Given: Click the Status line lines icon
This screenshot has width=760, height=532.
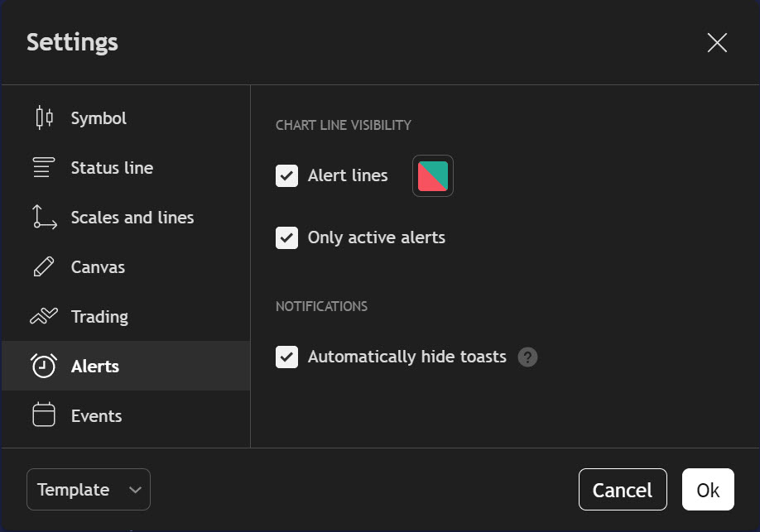Looking at the screenshot, I should pos(44,168).
